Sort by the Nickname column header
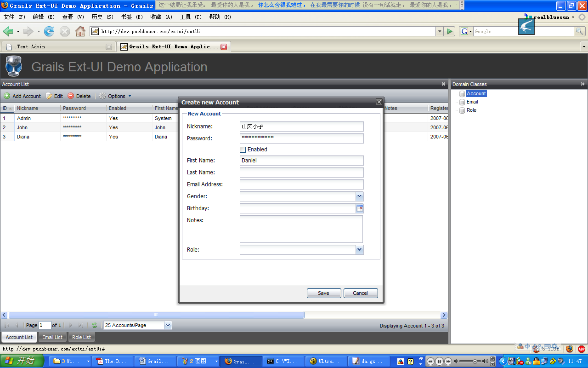This screenshot has width=588, height=368. point(37,108)
